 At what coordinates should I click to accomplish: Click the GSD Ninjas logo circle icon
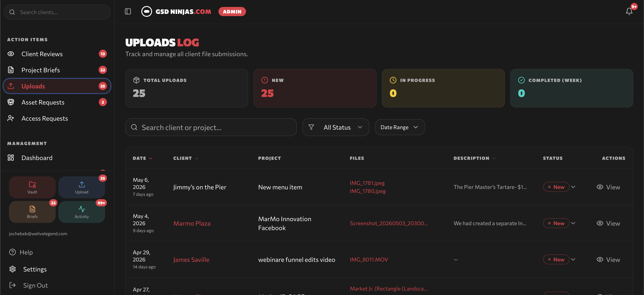coord(146,11)
